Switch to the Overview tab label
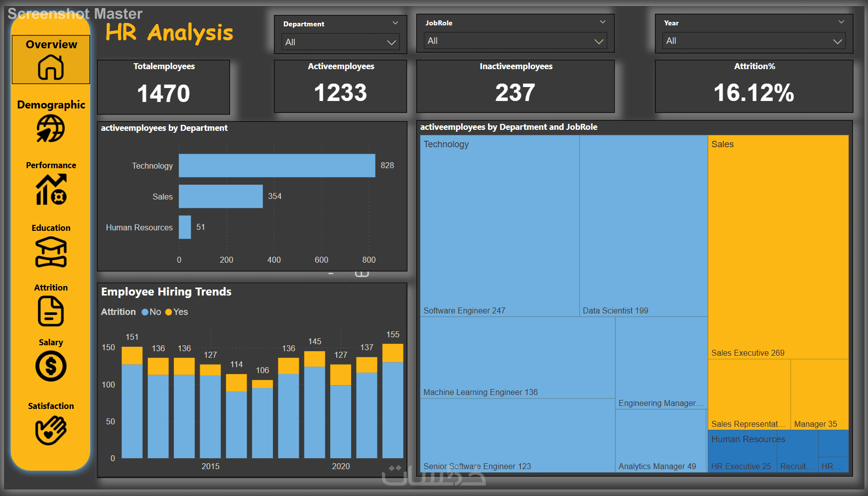 (51, 44)
